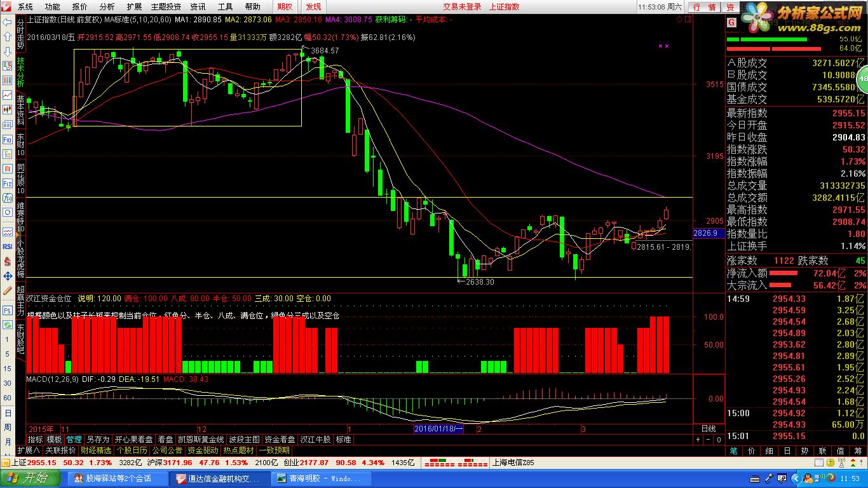Click the F10 icon in left toolbar
The width and height of the screenshot is (868, 488).
tap(8, 140)
